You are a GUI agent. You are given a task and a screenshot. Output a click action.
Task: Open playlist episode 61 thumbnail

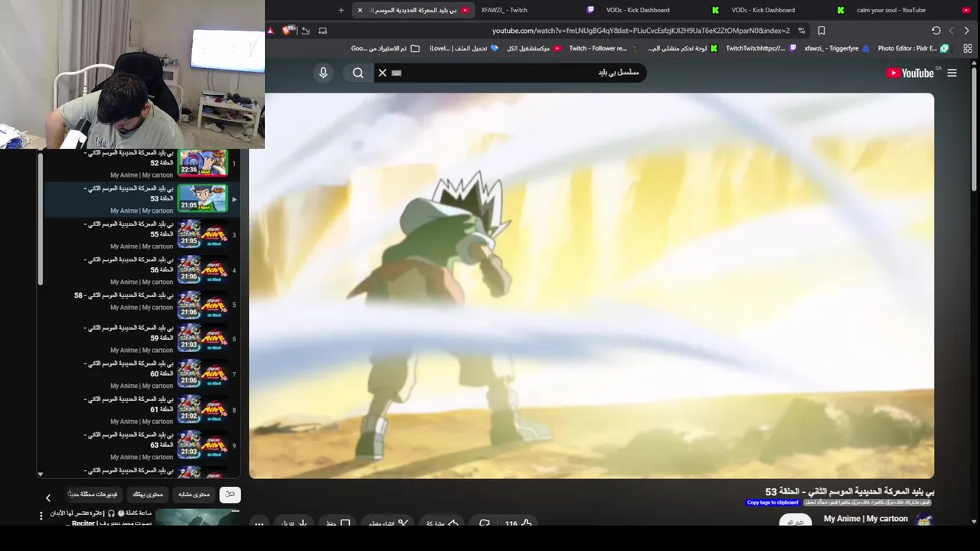[x=203, y=409]
